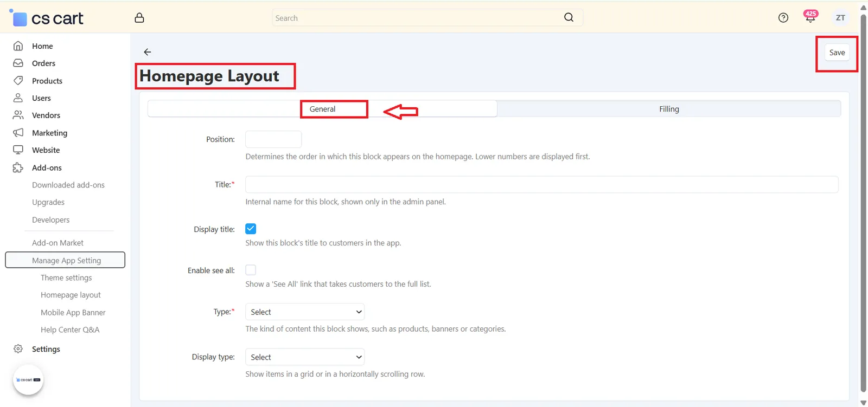The image size is (868, 407).
Task: Click the Home house icon
Action: pyautogui.click(x=18, y=46)
